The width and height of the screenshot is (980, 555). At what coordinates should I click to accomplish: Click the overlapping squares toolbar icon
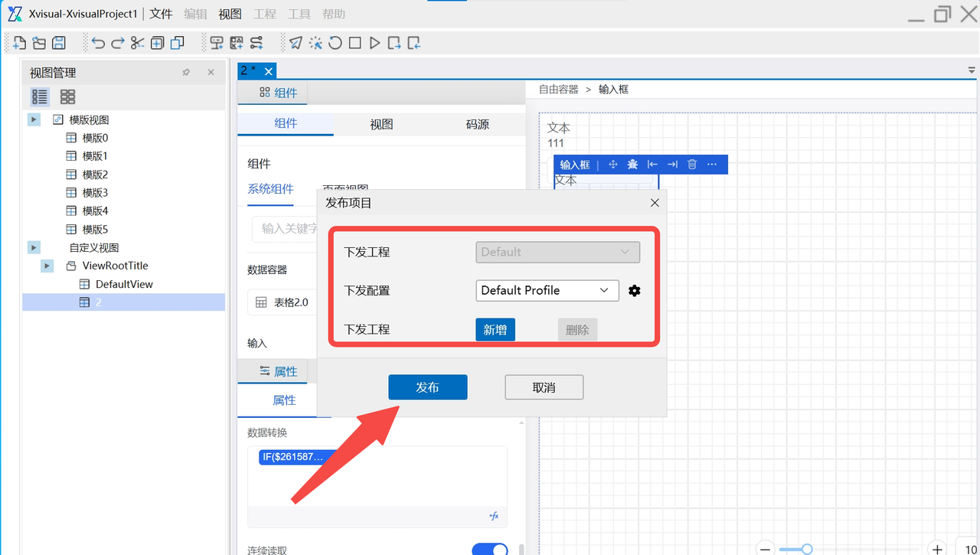[178, 43]
